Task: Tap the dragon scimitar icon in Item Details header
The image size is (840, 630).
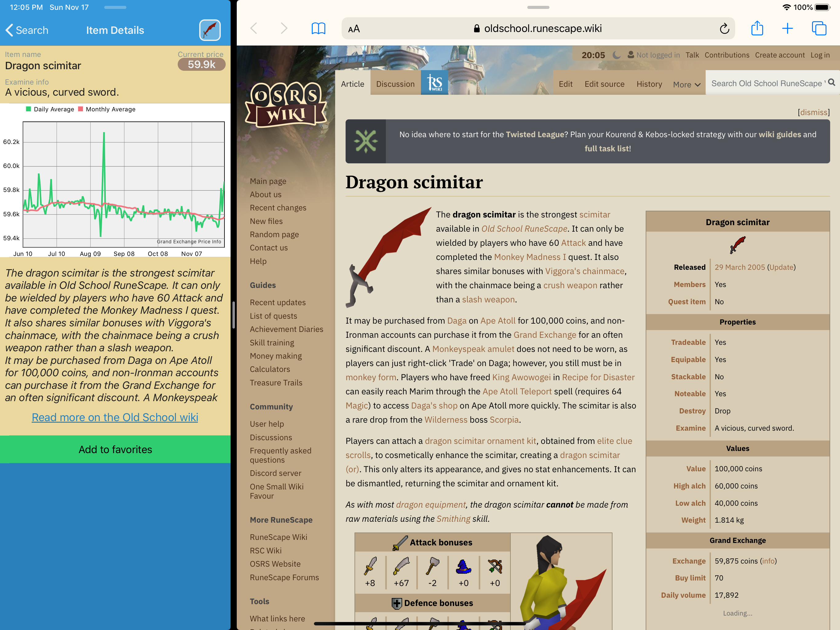Action: [x=210, y=30]
